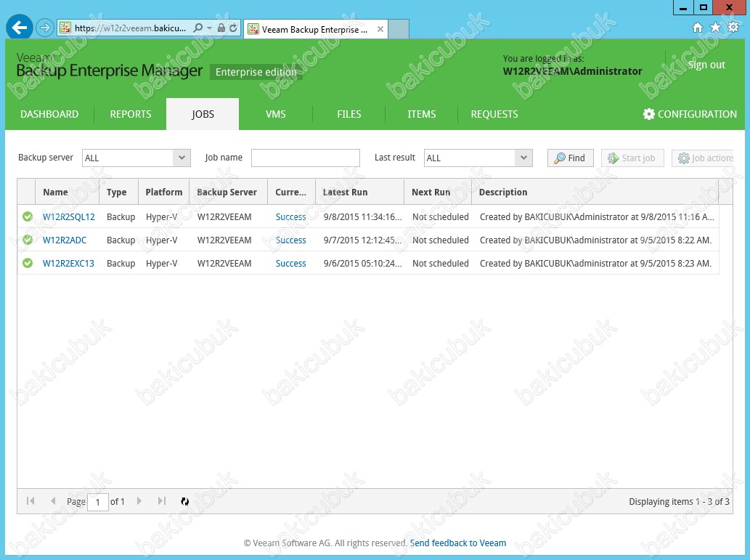Click the security lock icon in address bar
Image resolution: width=750 pixels, height=560 pixels.
point(221,28)
